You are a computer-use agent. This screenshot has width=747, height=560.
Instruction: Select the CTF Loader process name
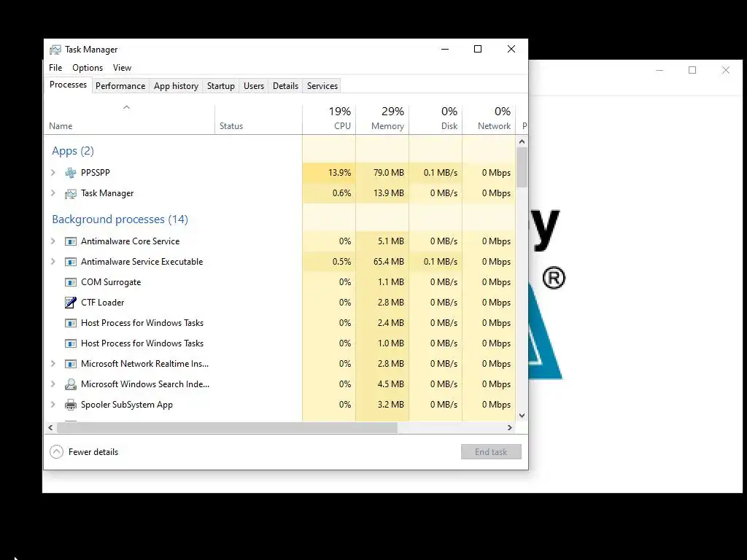102,303
